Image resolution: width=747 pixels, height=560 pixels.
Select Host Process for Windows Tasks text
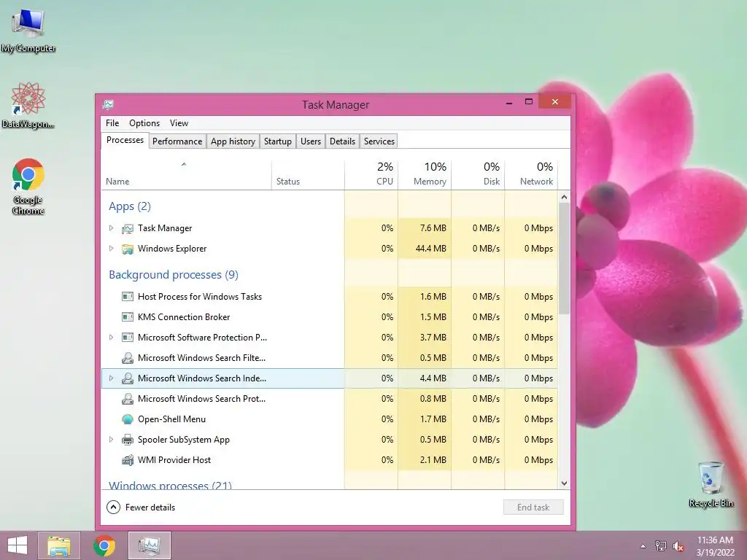coord(200,297)
